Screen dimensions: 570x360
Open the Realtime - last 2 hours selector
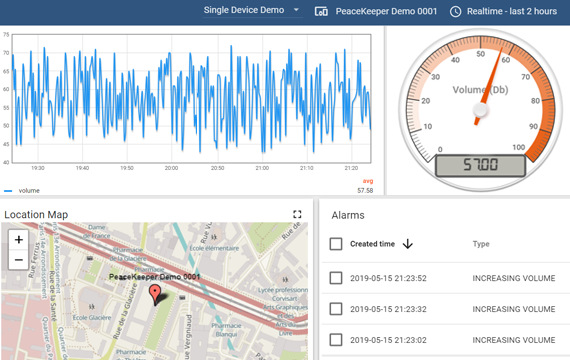click(x=503, y=12)
